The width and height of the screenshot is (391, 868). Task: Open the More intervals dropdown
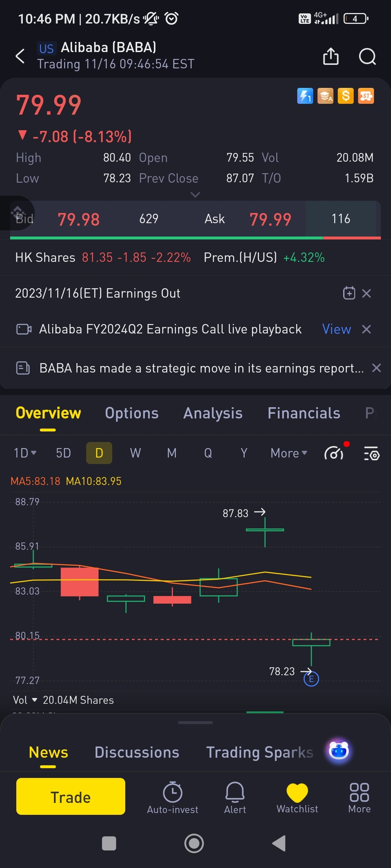(x=289, y=453)
